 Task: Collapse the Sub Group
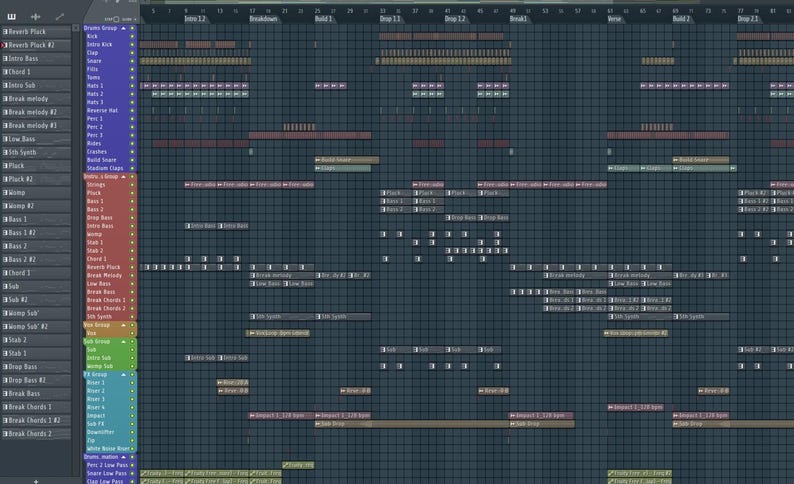123,342
